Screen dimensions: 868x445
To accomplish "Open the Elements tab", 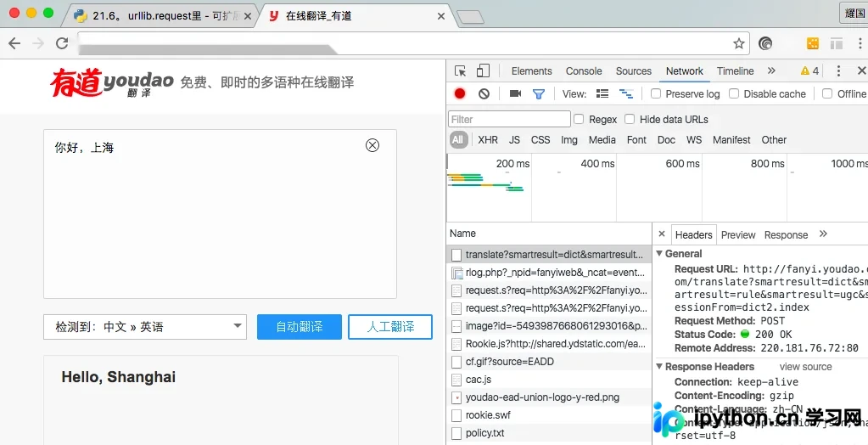I will click(531, 71).
